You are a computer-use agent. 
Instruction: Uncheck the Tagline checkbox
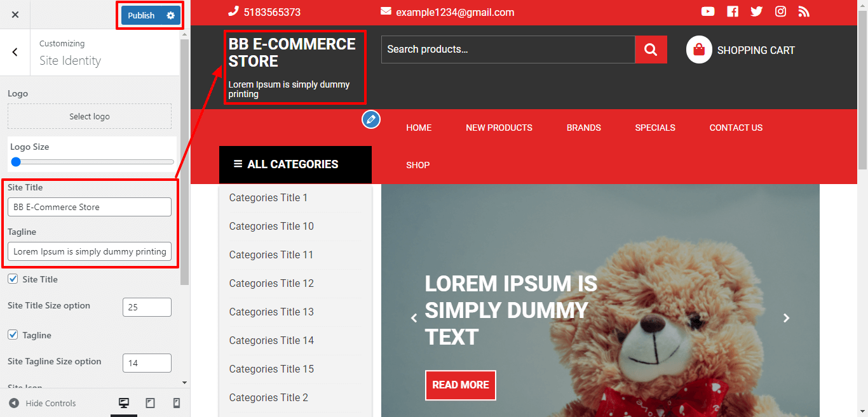pos(13,335)
